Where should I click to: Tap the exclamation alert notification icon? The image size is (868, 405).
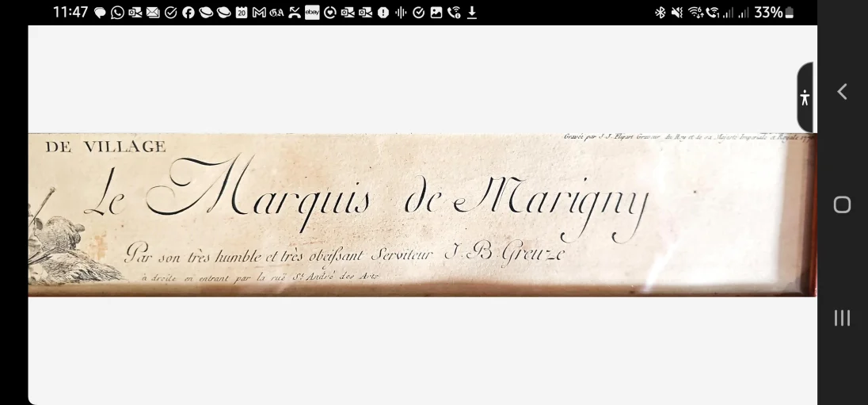click(x=383, y=13)
